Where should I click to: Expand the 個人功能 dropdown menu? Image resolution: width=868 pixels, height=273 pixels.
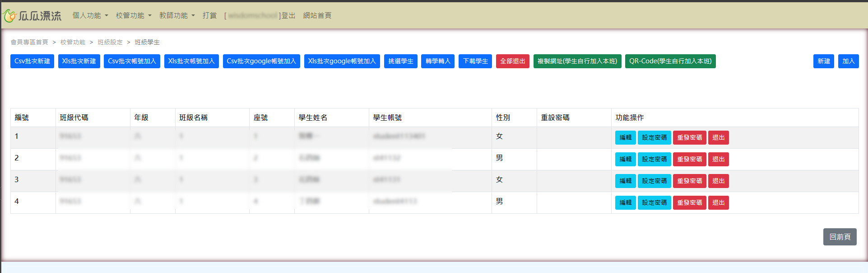click(90, 15)
